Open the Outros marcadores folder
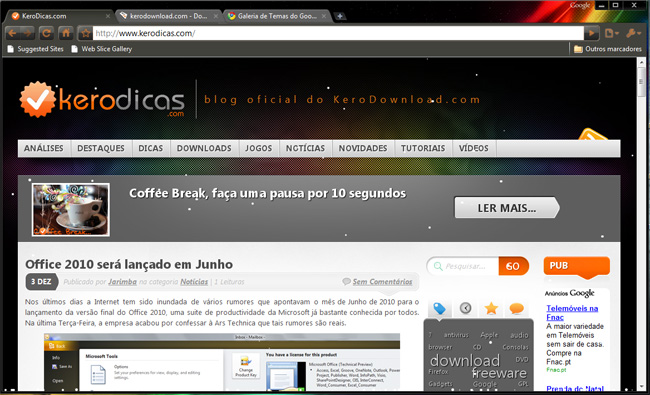650x395 pixels. (608, 49)
